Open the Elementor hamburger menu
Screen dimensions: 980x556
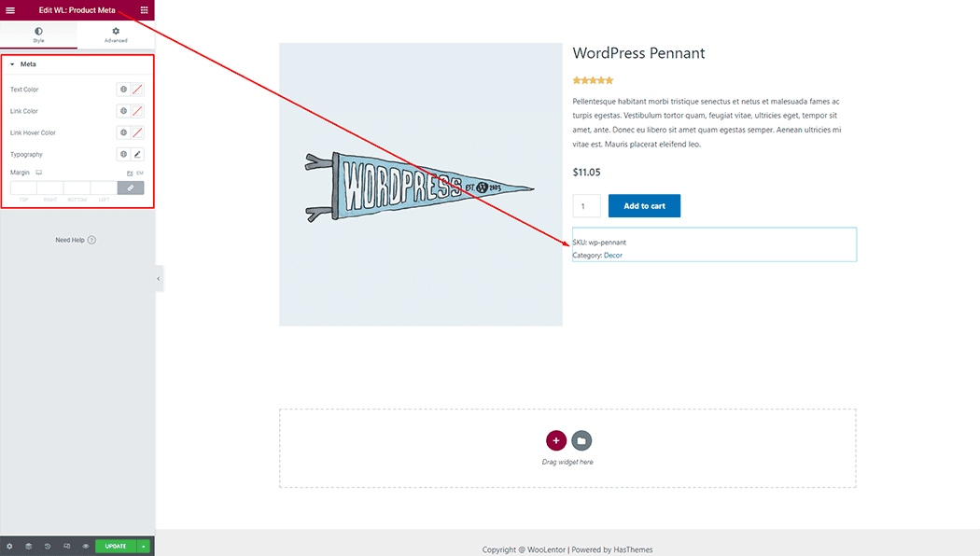[11, 9]
